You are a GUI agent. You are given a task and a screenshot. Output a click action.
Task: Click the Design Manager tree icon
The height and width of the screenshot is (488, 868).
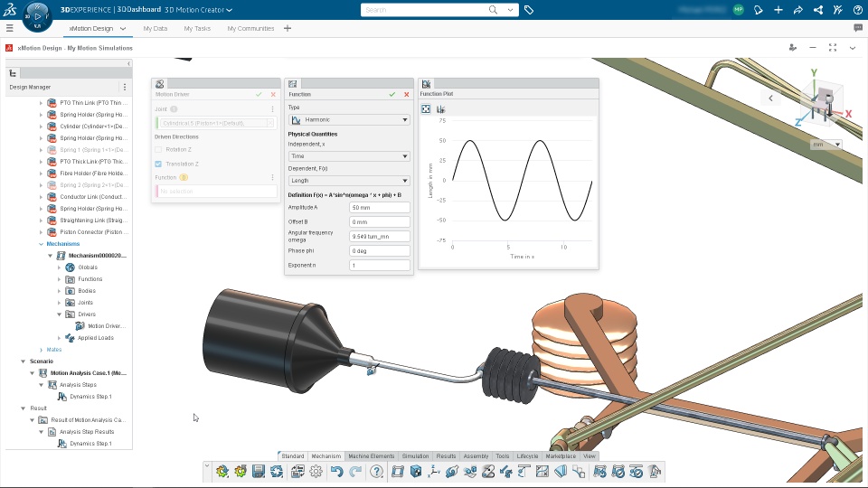13,73
